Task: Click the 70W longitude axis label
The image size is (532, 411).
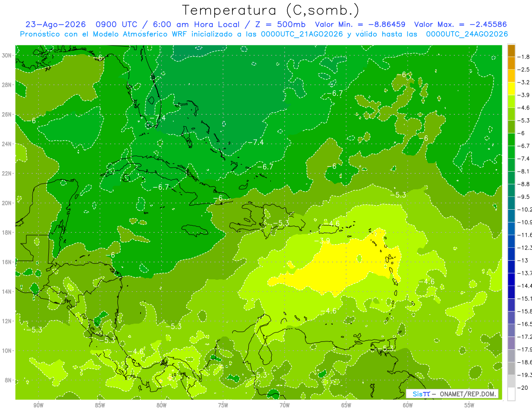Action: [285, 405]
